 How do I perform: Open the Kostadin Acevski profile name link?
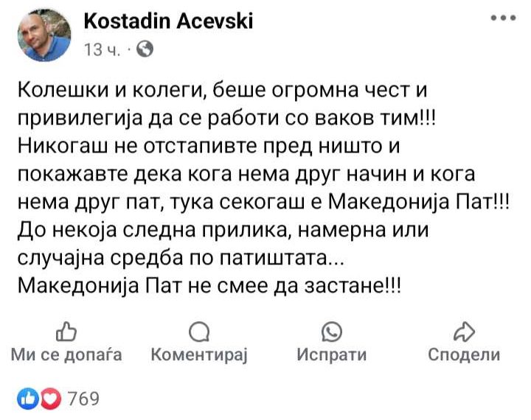click(168, 21)
